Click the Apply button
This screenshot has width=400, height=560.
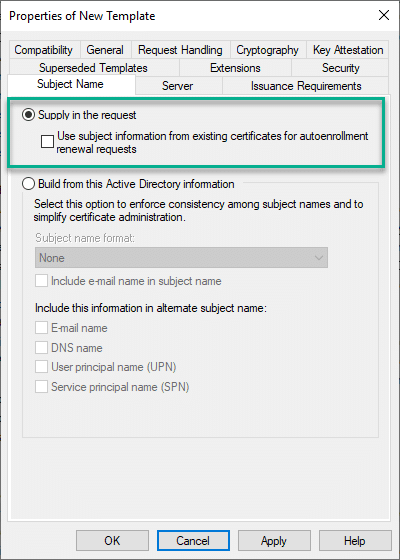(274, 540)
